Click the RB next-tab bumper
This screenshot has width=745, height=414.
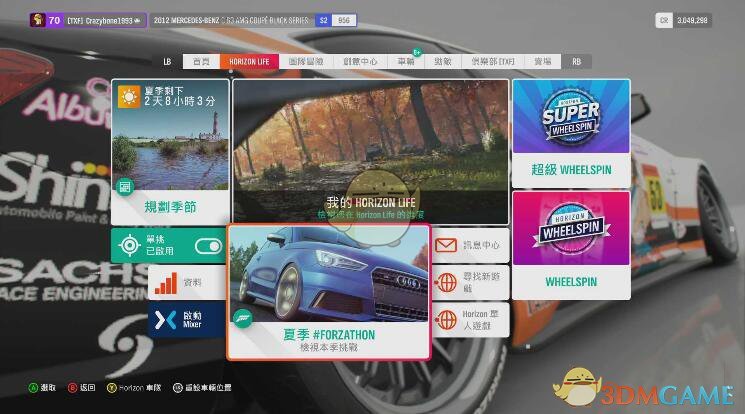click(576, 62)
